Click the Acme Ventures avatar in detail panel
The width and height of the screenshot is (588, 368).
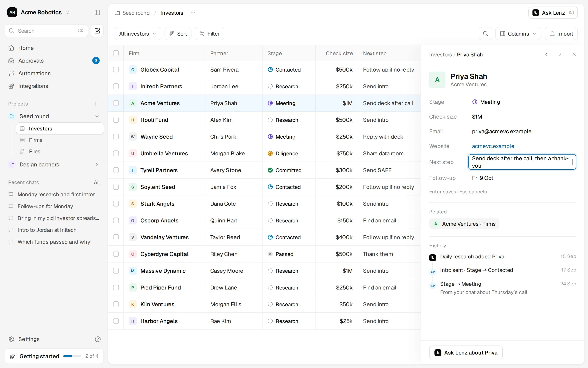(437, 80)
